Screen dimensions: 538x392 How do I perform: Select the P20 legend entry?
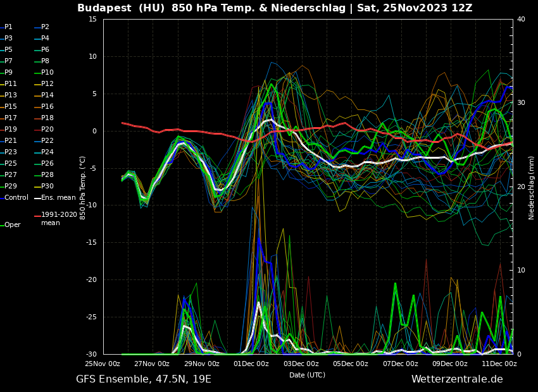[47, 130]
